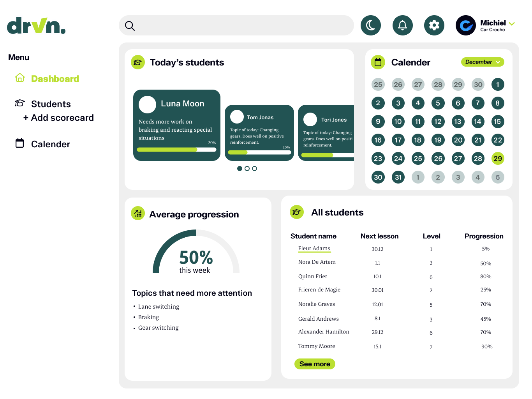Expand the December month dropdown
The height and width of the screenshot is (399, 532).
coord(482,62)
